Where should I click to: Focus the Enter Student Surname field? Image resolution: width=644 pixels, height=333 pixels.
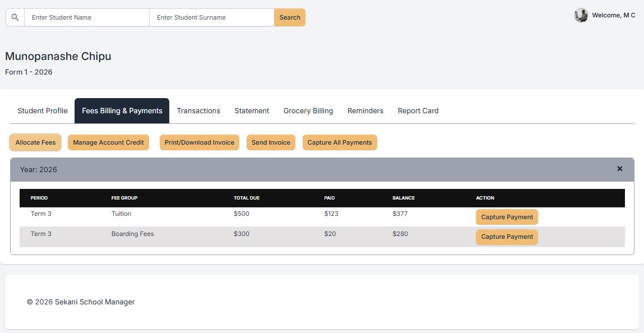211,17
